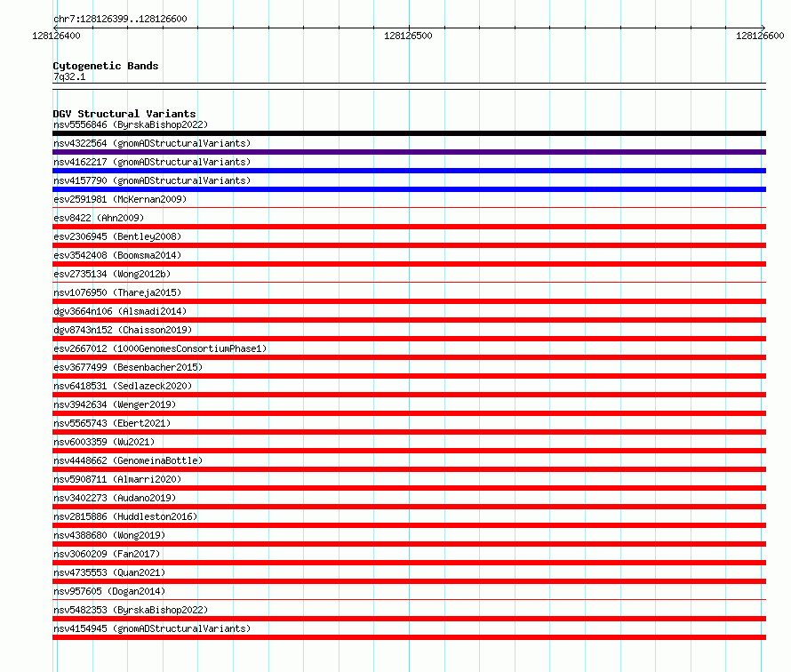Open the esv2591981 (McKernan2009) variant label
This screenshot has width=791, height=672.
coord(120,199)
